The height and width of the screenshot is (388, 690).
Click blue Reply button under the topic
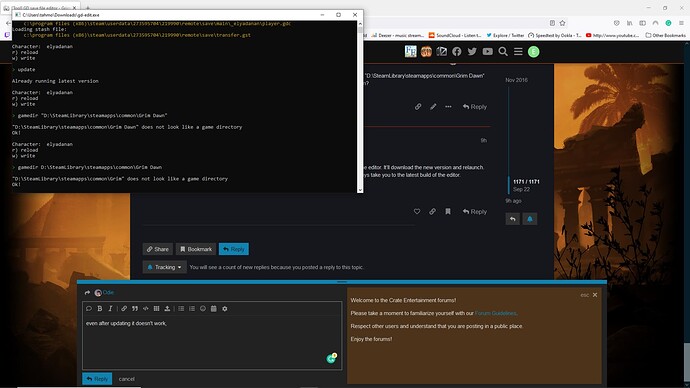point(234,249)
